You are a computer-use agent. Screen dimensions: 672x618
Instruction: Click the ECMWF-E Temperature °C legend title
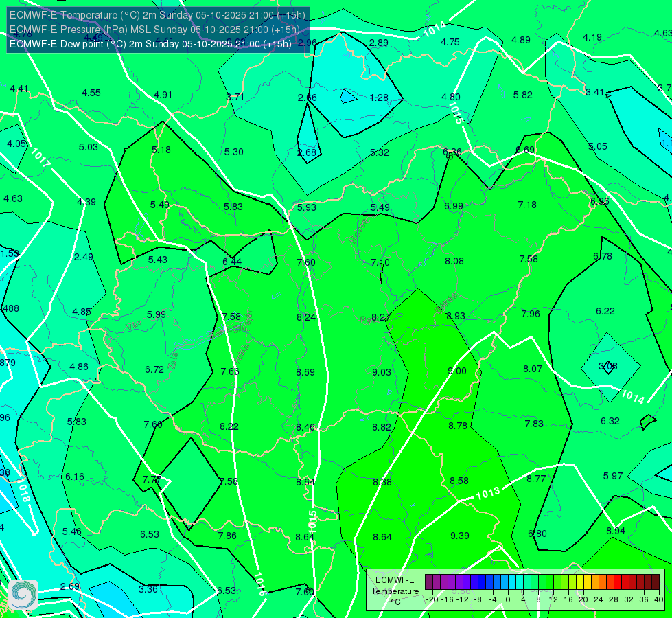pos(395,591)
